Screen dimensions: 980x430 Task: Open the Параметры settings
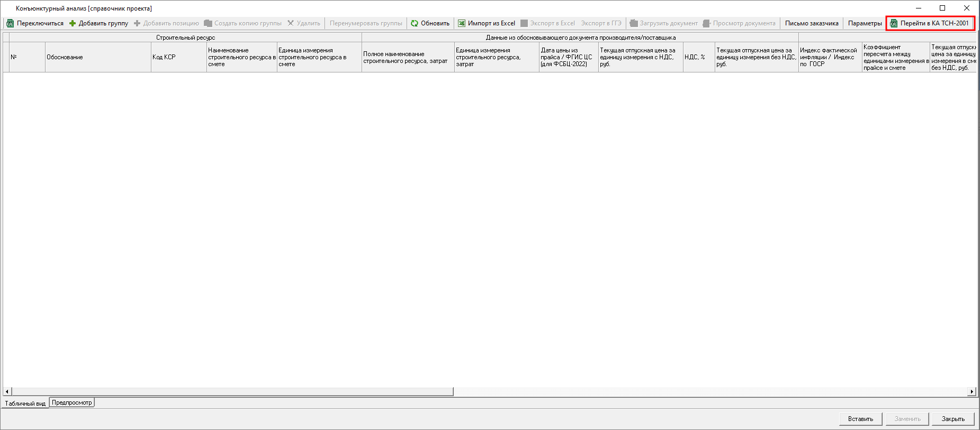coord(865,23)
